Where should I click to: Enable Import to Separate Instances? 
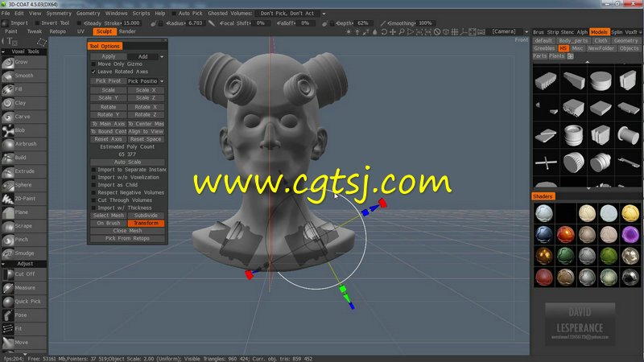click(x=93, y=170)
